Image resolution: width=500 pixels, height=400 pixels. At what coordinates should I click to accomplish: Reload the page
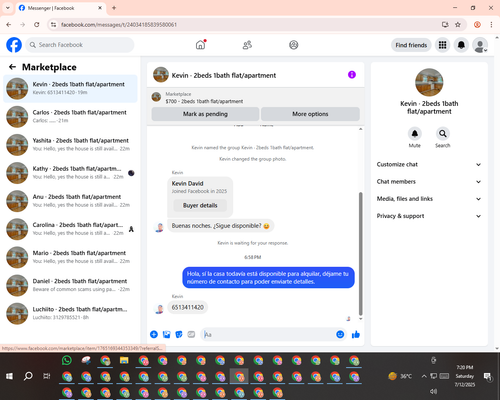(x=37, y=25)
